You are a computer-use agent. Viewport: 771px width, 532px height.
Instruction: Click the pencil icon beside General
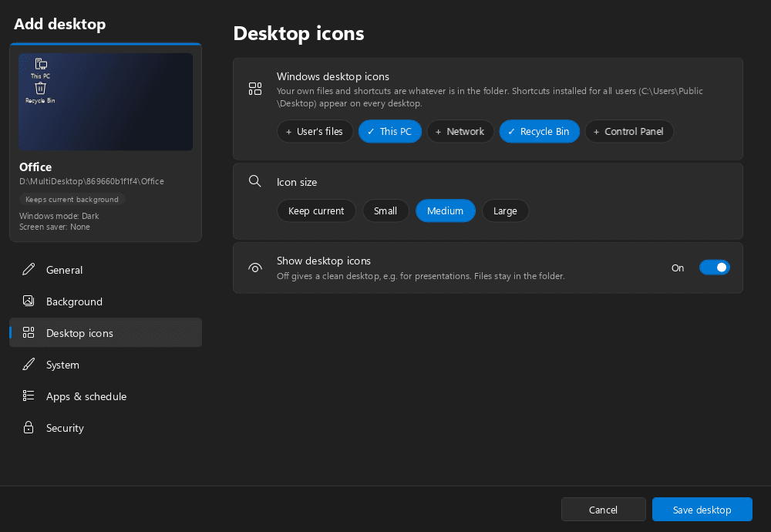coord(29,269)
